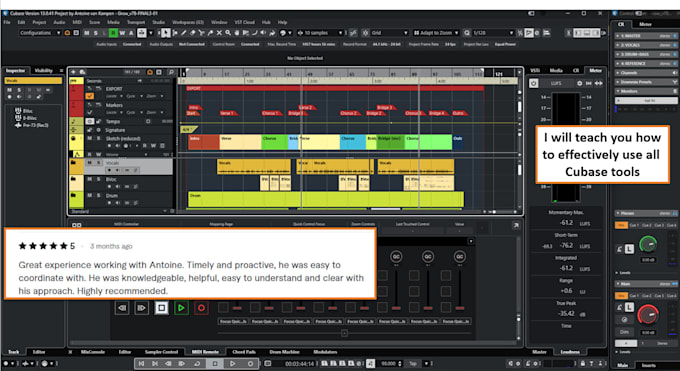Switch to the MixConsole lower zone tab
The width and height of the screenshot is (680, 371).
(93, 352)
